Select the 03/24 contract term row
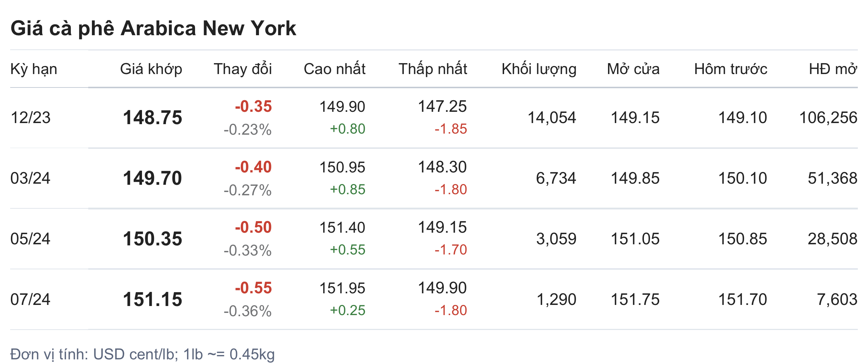 point(31,178)
